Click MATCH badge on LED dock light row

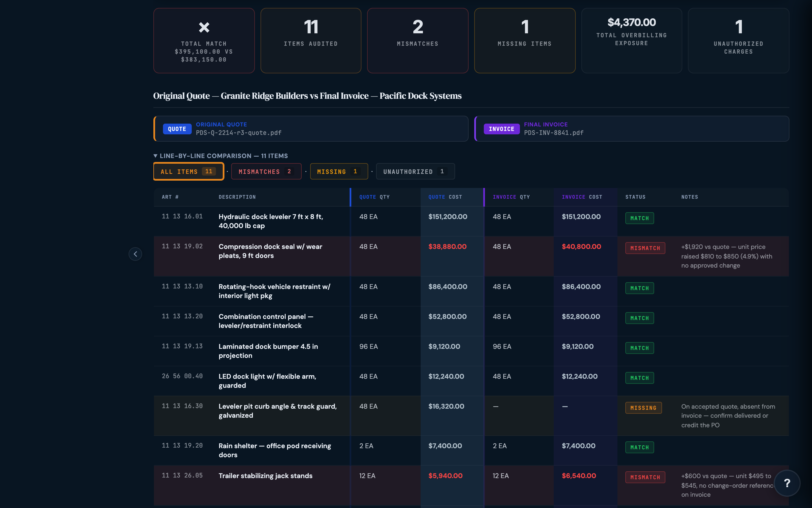pyautogui.click(x=639, y=378)
